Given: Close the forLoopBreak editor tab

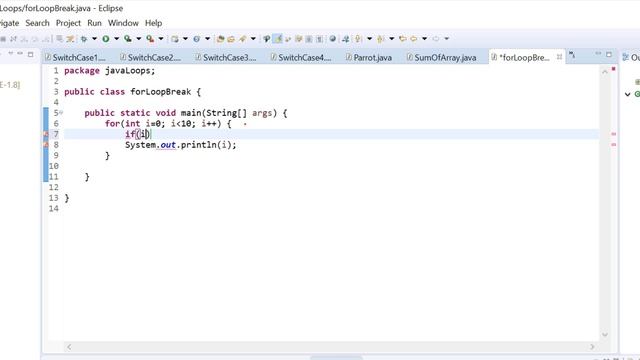Looking at the screenshot, I should pyautogui.click(x=559, y=57).
